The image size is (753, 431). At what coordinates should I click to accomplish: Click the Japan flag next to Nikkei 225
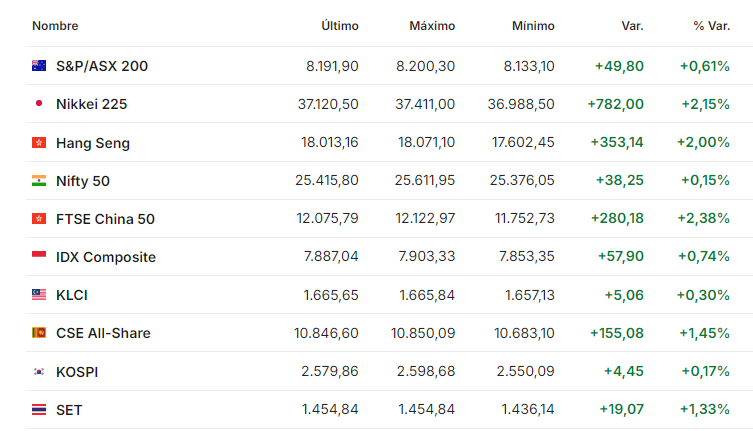pyautogui.click(x=39, y=103)
